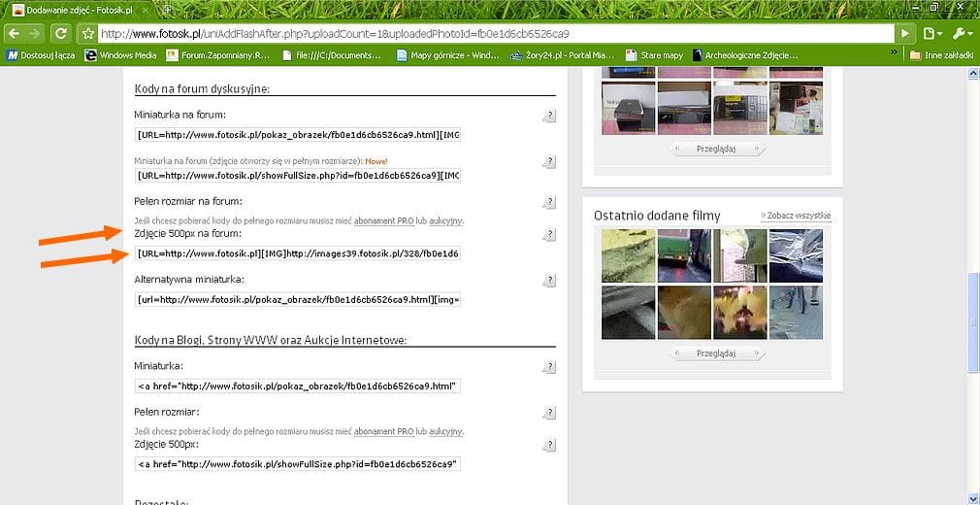Screen dimensions: 980x505
Task: Open aukcyjny link under blog Pełen rozmiar
Action: coord(446,432)
